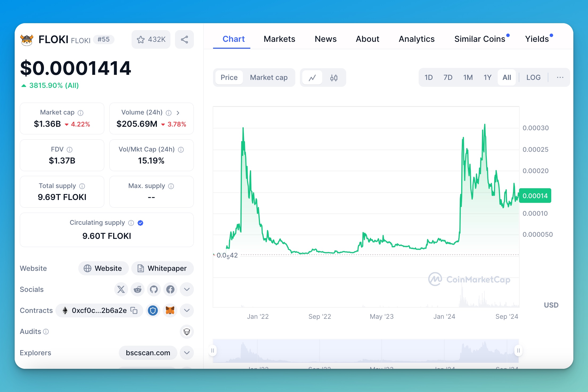
Task: Click the 0.00014 current price label
Action: point(535,196)
